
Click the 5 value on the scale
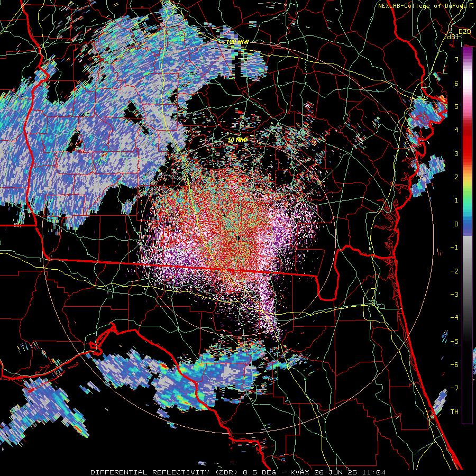point(456,106)
